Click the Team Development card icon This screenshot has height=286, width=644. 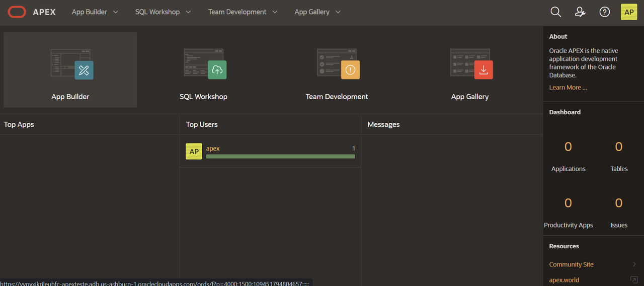tap(337, 63)
